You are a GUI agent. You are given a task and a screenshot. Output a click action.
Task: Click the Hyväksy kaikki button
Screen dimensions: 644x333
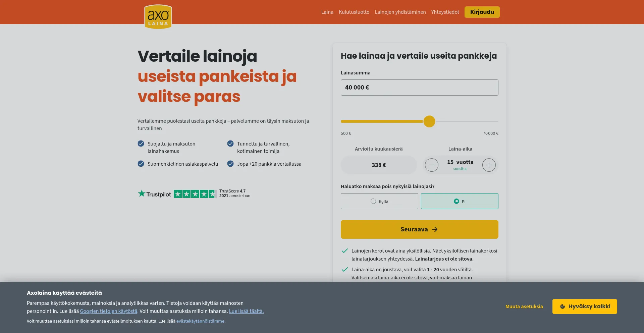pos(585,307)
